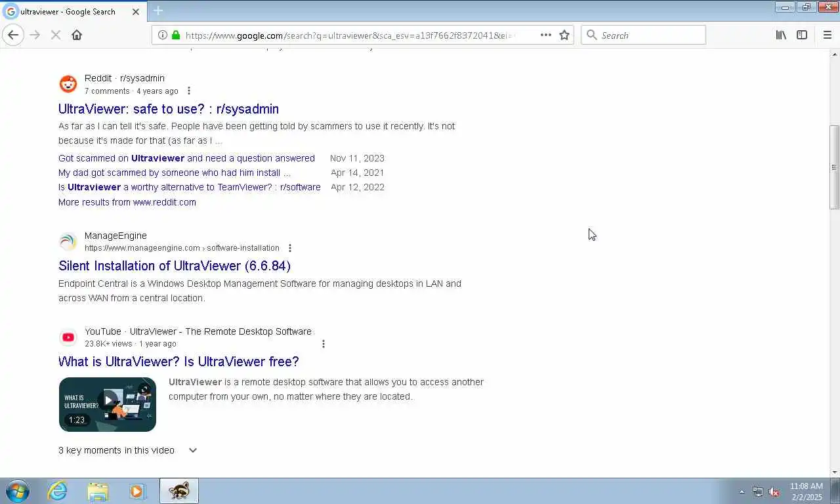Screen dimensions: 840x504
Task: Click the manageengine.com software-installation URL text
Action: click(x=182, y=248)
